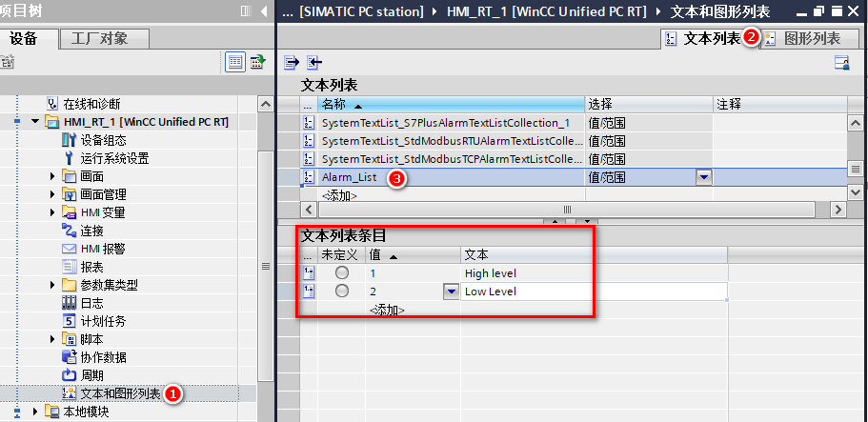Click the 连接 connections icon
Screen dimensions: 868x422
69,231
